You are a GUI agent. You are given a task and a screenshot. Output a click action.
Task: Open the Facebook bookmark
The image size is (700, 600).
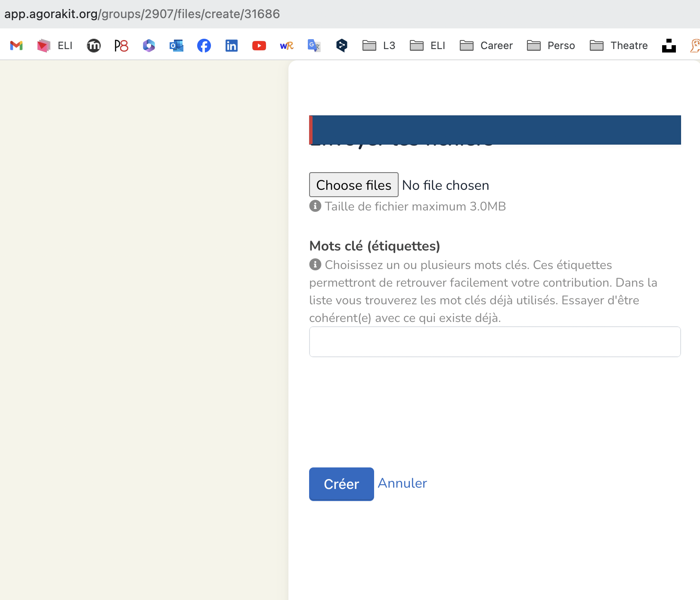click(x=204, y=45)
